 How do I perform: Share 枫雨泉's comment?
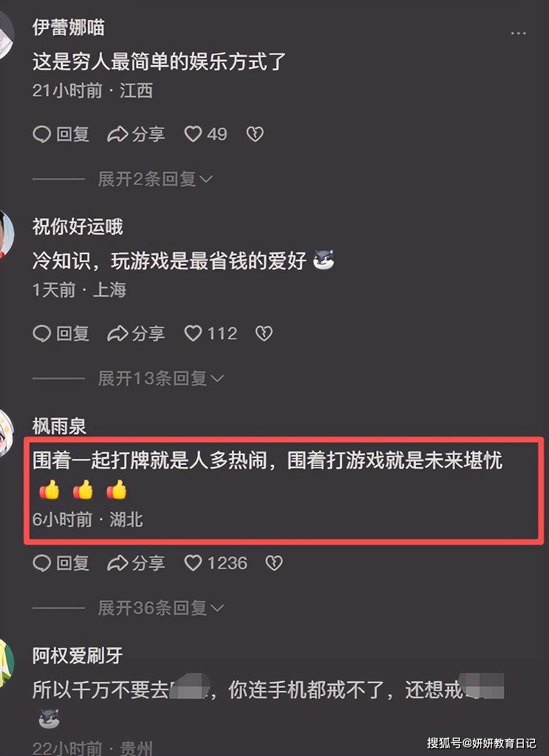136,563
